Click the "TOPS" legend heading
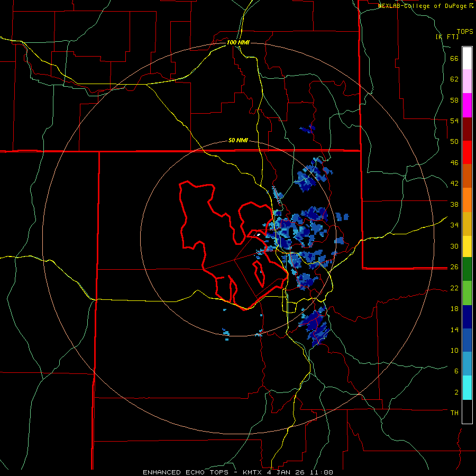 point(465,32)
